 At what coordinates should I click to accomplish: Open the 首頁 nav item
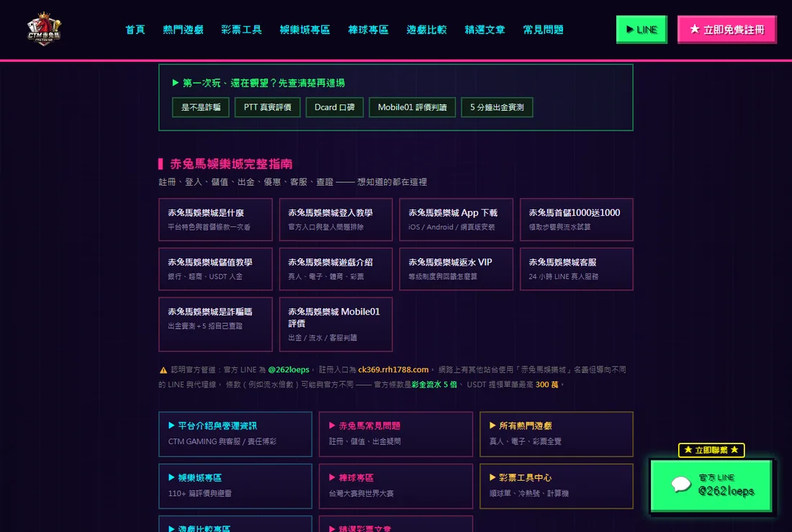pos(135,30)
